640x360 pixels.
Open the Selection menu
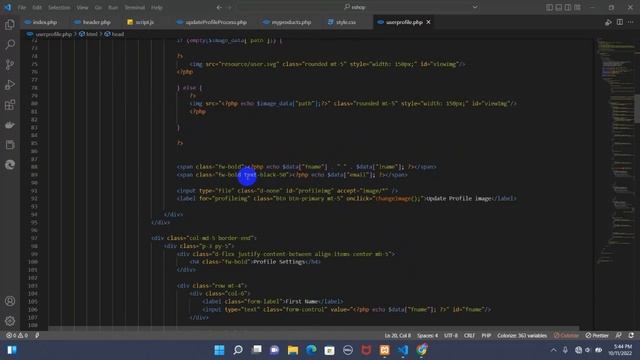59,7
